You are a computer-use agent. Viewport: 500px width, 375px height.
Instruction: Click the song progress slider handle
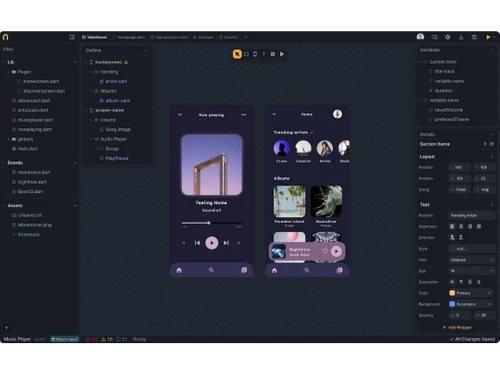[209, 223]
